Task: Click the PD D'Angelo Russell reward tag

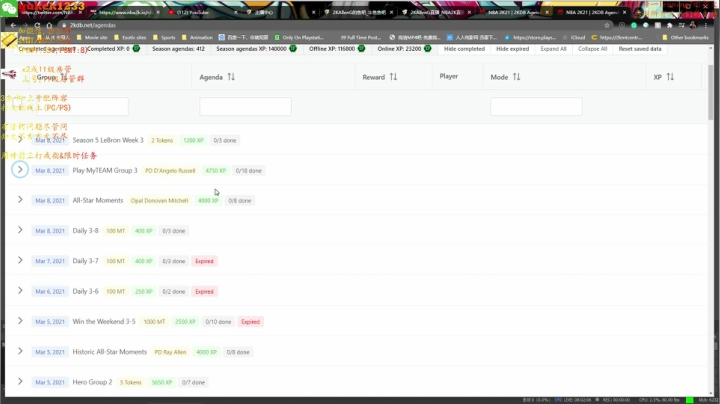Action: [x=170, y=171]
